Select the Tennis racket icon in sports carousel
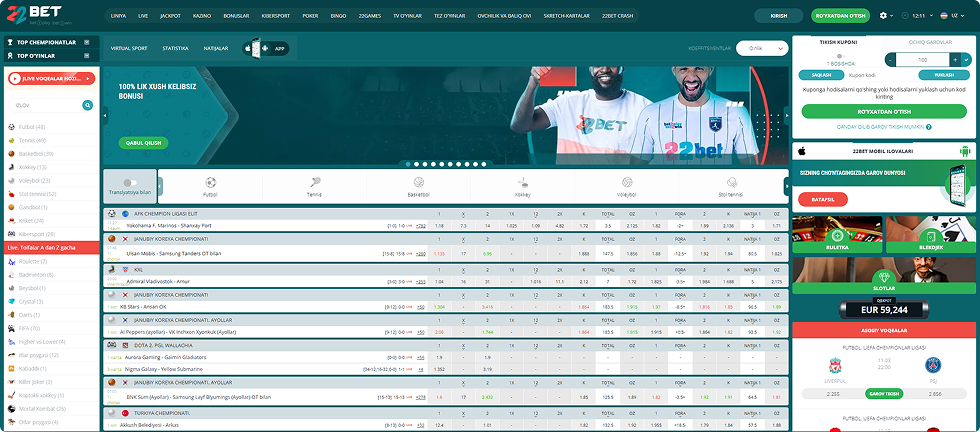The height and width of the screenshot is (432, 980). pyautogui.click(x=314, y=183)
